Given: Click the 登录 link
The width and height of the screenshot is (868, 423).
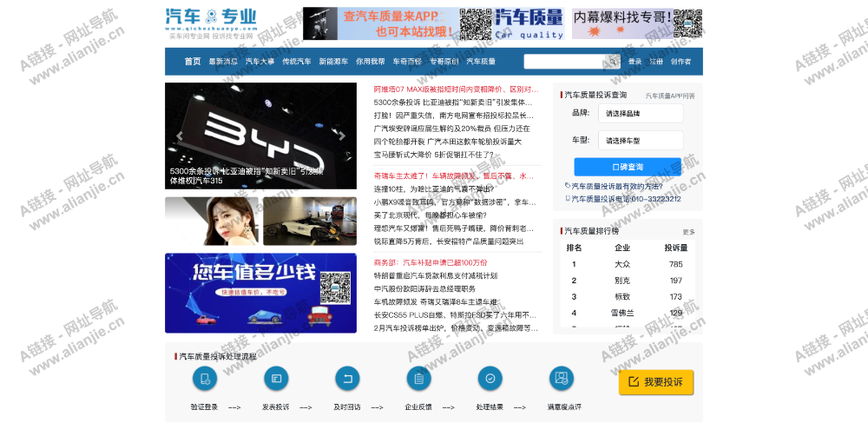Looking at the screenshot, I should click(x=635, y=62).
